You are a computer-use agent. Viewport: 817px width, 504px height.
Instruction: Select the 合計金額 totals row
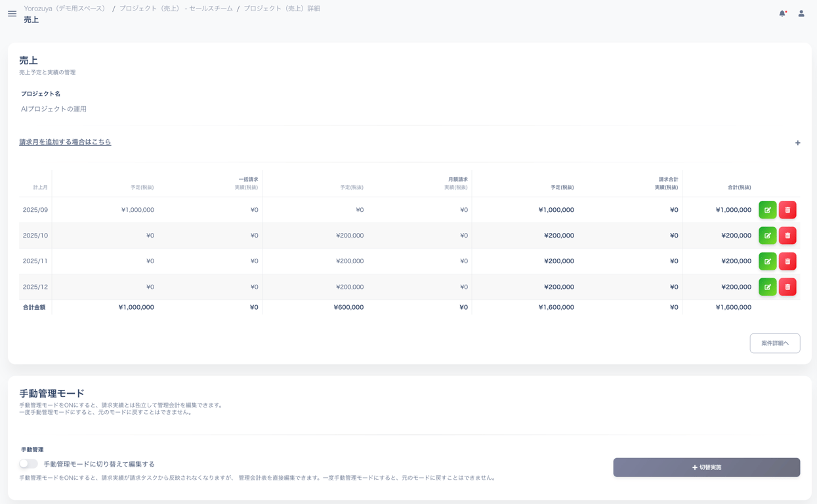coord(34,306)
